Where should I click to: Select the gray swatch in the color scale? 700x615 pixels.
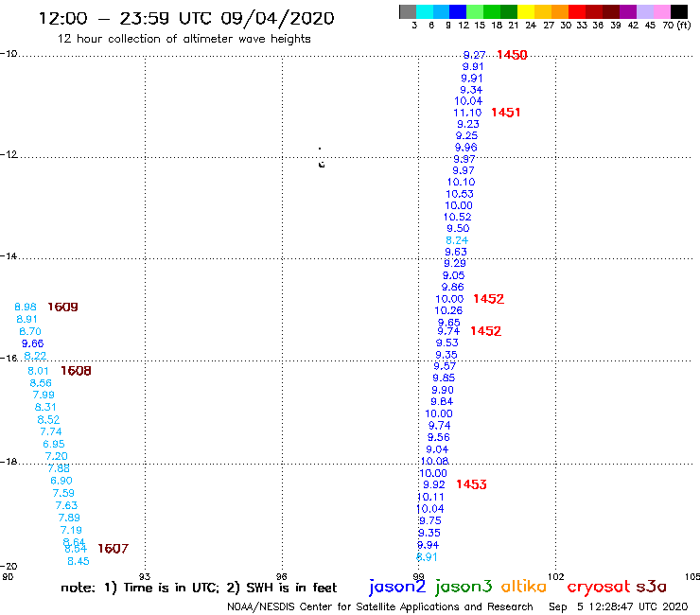coord(408,11)
